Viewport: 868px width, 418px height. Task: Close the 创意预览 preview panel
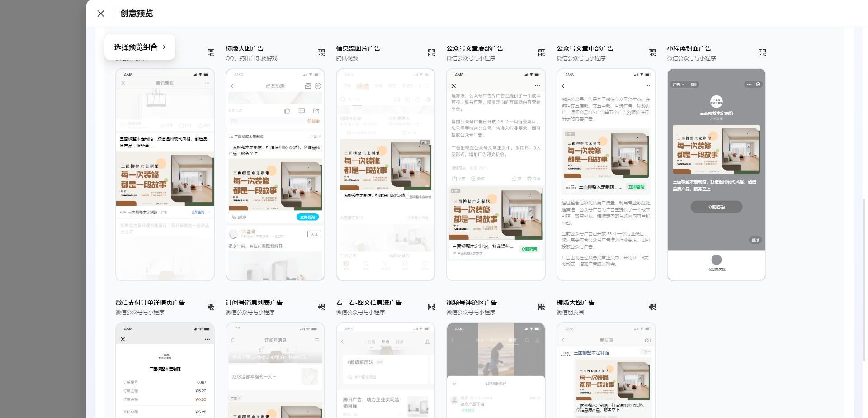(101, 14)
